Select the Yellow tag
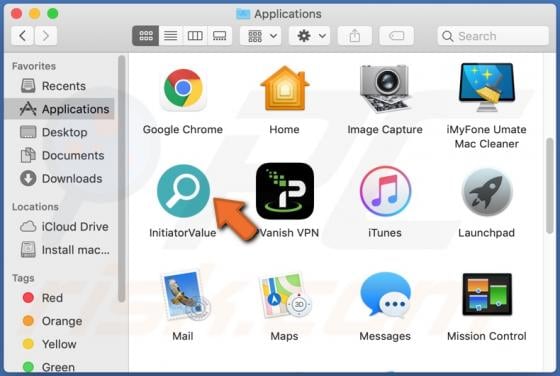This screenshot has height=376, width=560. tap(60, 344)
